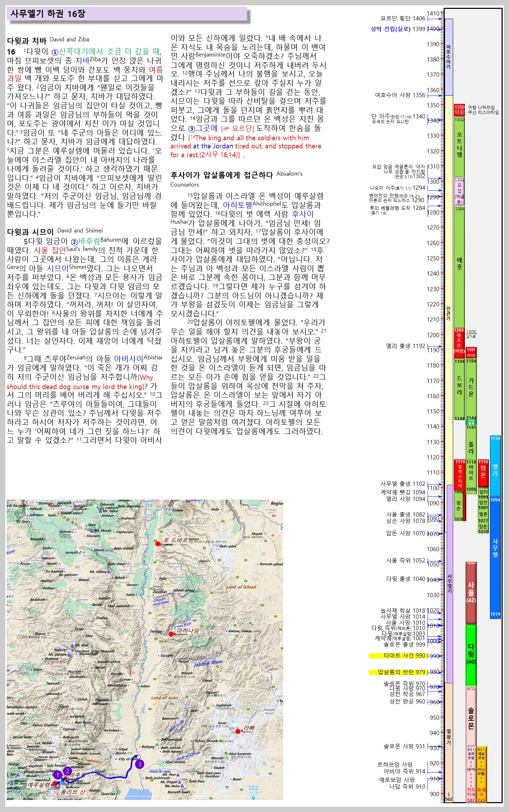Click the timeline event 엘리 출생 1192
Viewport: 509px width, 812px height.
point(406,346)
